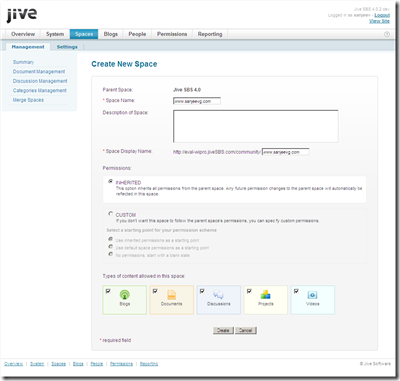400x381 pixels.
Task: Switch to the Settings sub-tab
Action: point(67,47)
